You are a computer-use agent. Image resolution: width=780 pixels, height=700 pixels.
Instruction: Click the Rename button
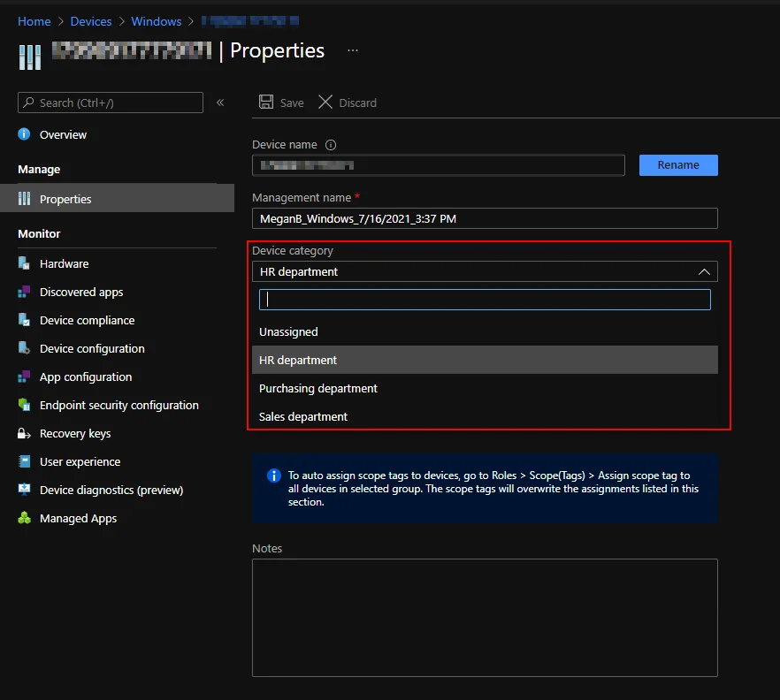[678, 165]
